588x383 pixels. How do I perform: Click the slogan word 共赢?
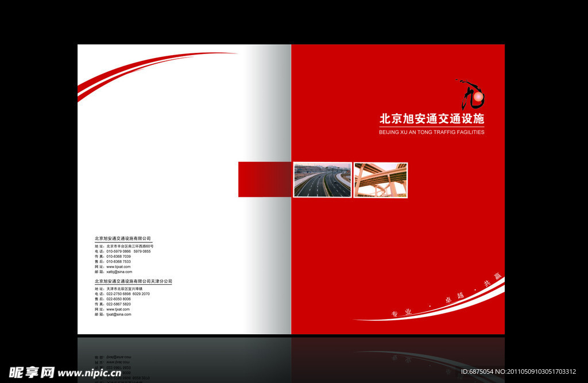pos(493,280)
